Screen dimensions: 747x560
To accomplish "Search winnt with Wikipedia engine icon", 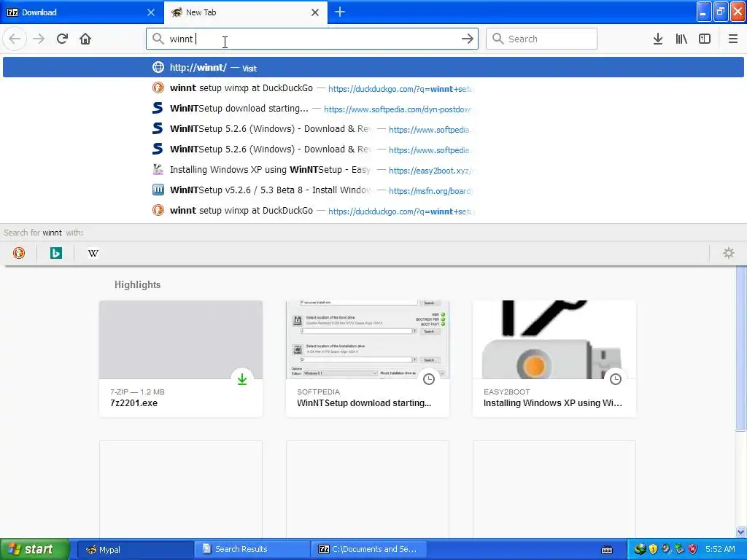I will point(93,253).
